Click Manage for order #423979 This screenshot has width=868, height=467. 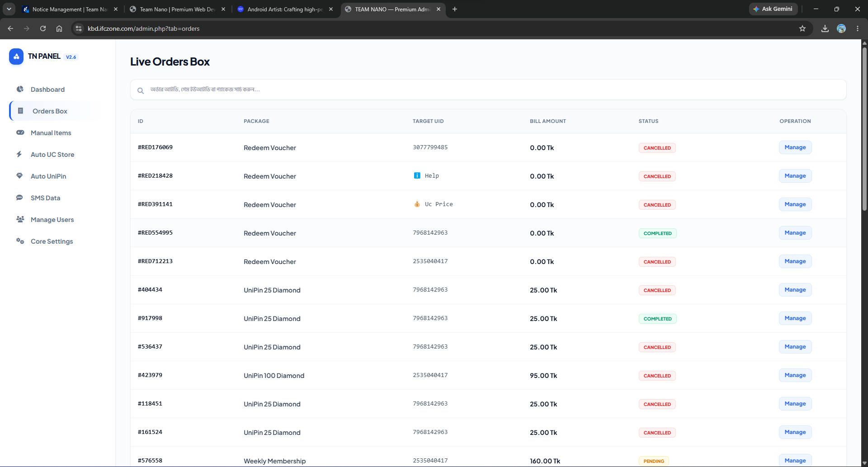pos(795,375)
